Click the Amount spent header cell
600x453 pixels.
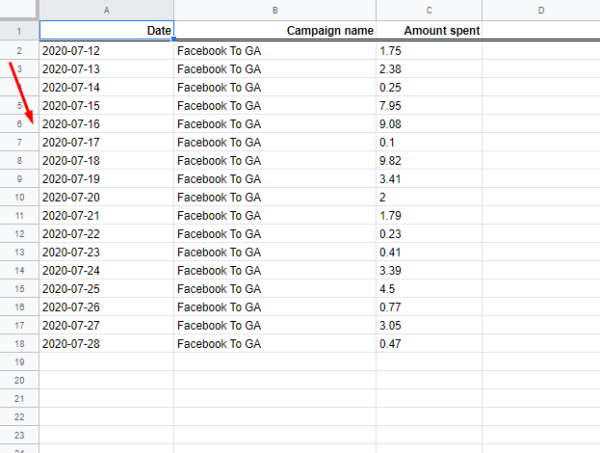point(429,30)
